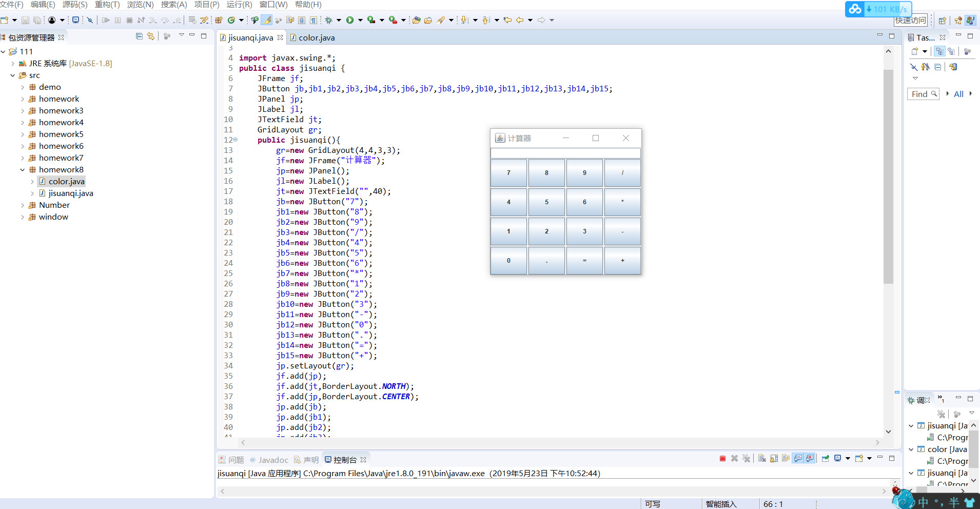
Task: Toggle Show Console on standard output change
Action: 798,458
